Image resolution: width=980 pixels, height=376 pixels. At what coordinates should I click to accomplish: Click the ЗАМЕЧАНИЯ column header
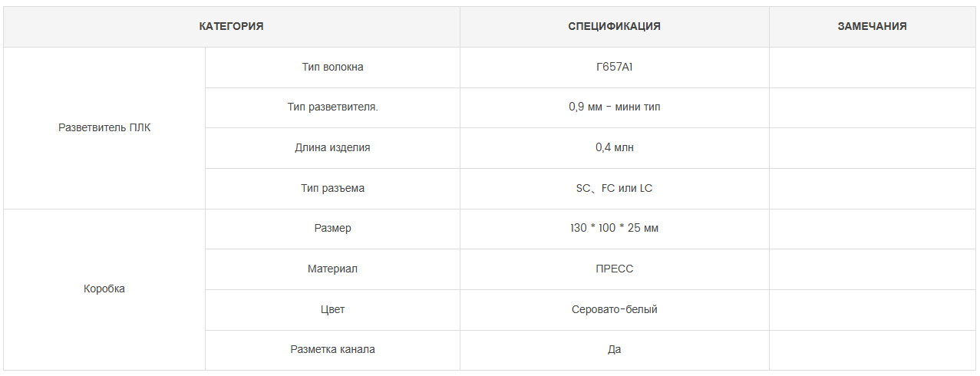[x=873, y=27]
